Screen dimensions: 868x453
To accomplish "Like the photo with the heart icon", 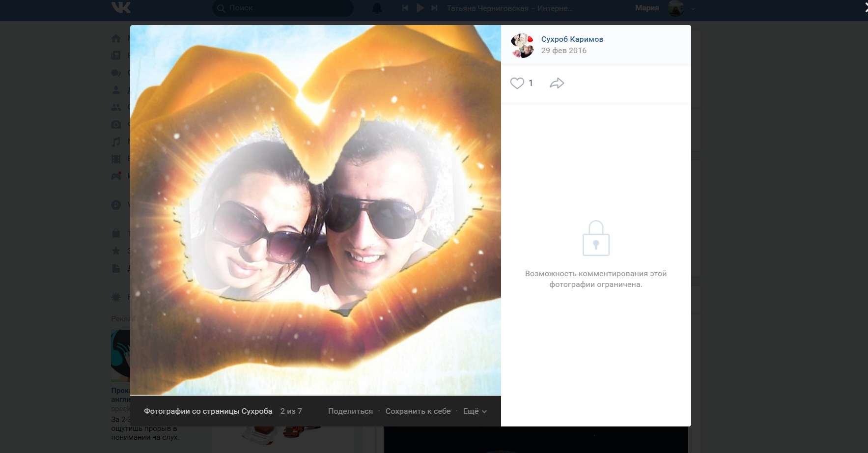I will 517,83.
